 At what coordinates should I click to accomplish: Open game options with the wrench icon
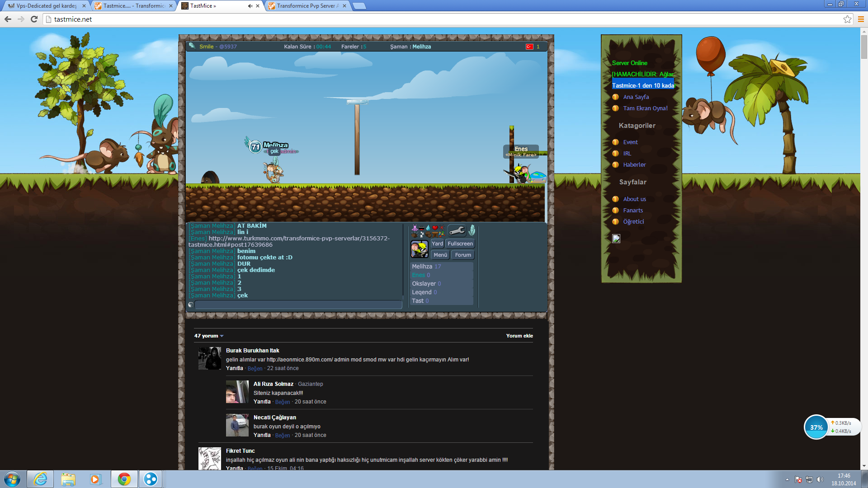point(457,231)
